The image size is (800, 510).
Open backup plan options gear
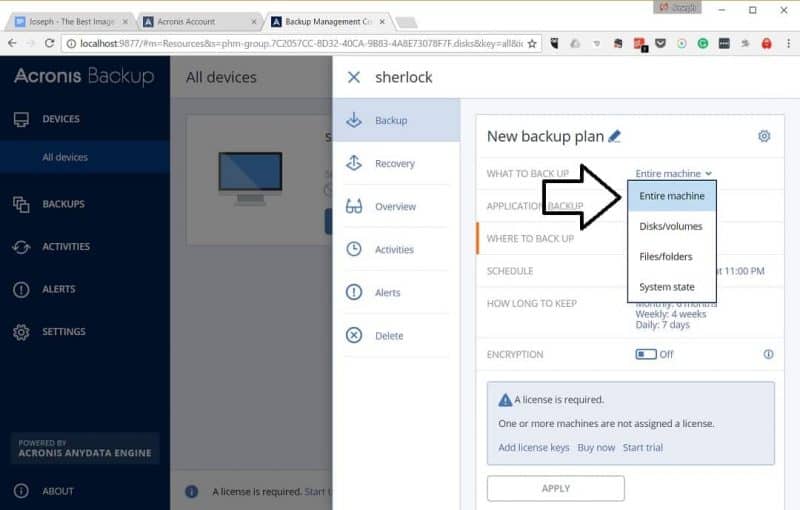764,136
